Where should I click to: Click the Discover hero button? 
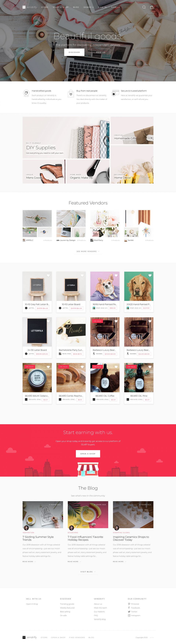coord(74,52)
